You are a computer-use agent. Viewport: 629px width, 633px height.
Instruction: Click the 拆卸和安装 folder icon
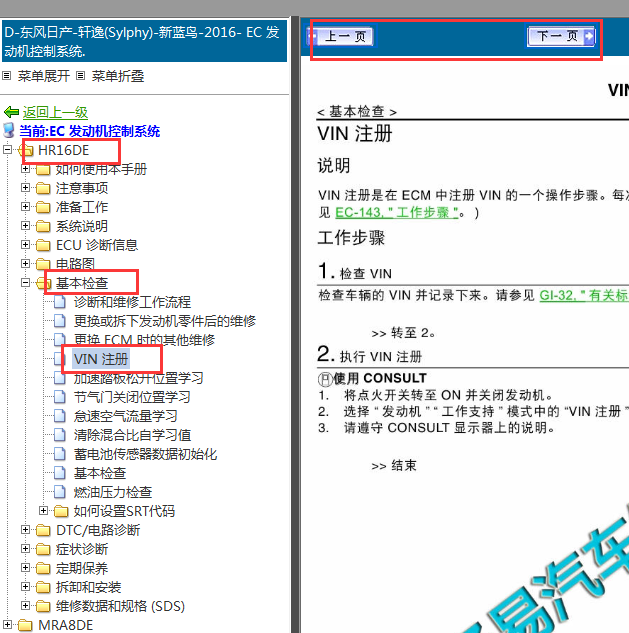(x=43, y=587)
